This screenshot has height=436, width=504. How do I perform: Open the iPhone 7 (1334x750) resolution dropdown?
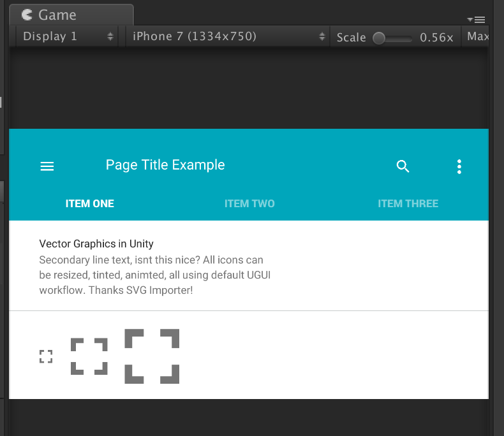tap(228, 36)
